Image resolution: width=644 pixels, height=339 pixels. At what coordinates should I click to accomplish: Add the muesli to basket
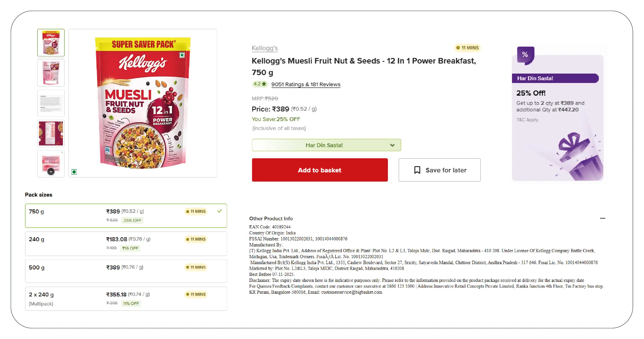[319, 170]
